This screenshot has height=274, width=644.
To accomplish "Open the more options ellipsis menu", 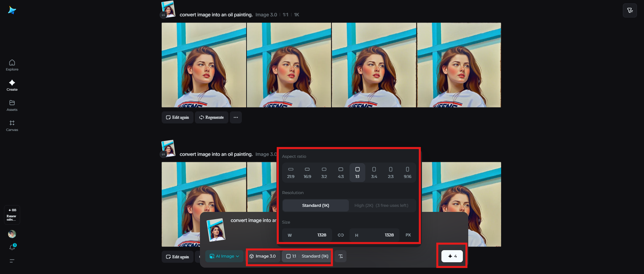I will click(x=236, y=118).
